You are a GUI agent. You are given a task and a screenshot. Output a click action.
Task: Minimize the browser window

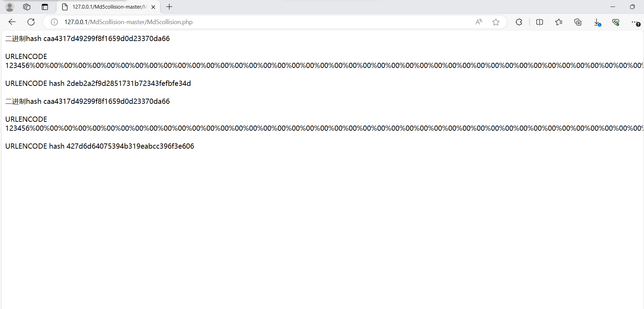pyautogui.click(x=613, y=7)
